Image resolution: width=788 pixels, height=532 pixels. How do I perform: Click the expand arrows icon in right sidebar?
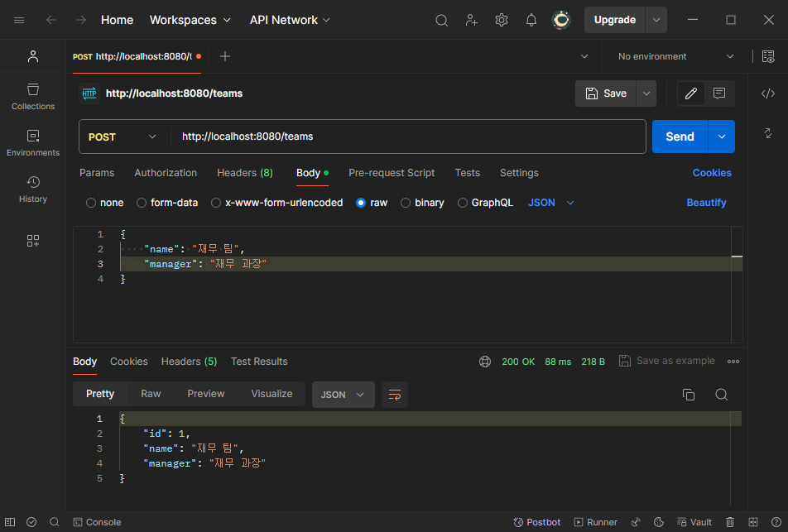(x=768, y=133)
